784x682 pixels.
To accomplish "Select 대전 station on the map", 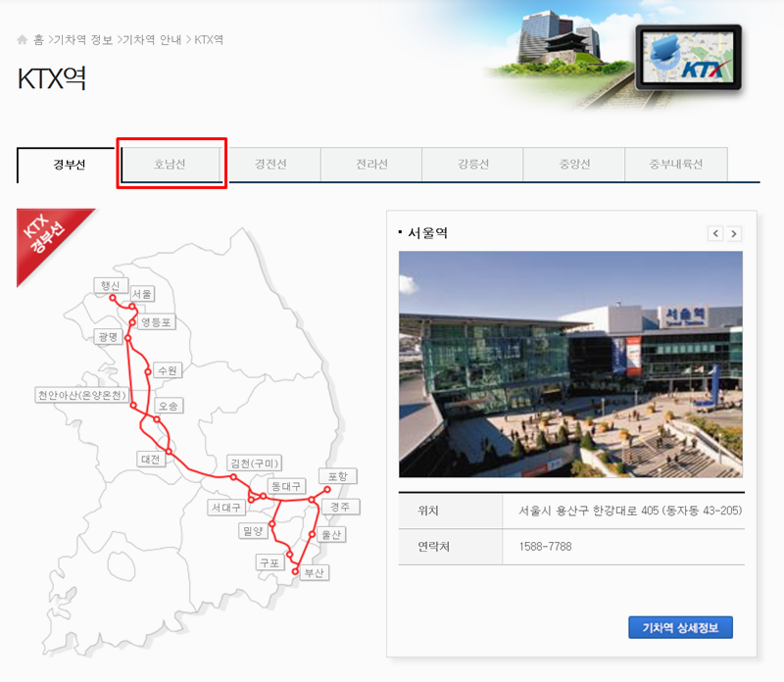I will click(x=151, y=459).
